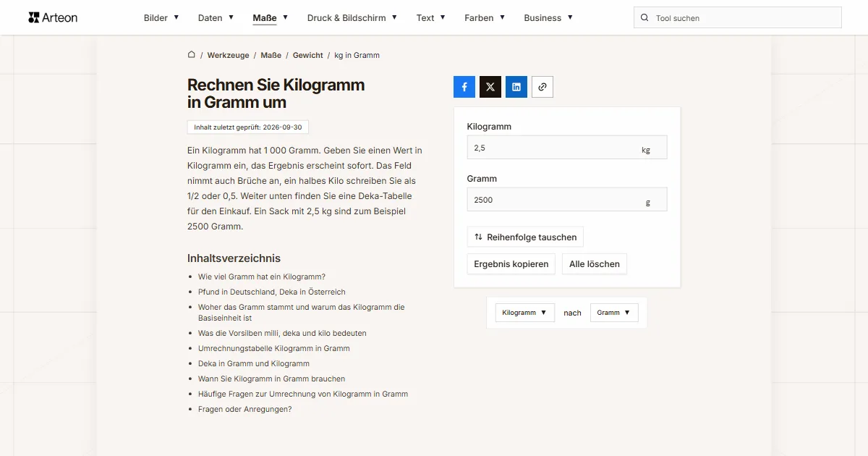Screen dimensions: 868x456
Task: Open the Bilder menu
Action: tap(161, 18)
